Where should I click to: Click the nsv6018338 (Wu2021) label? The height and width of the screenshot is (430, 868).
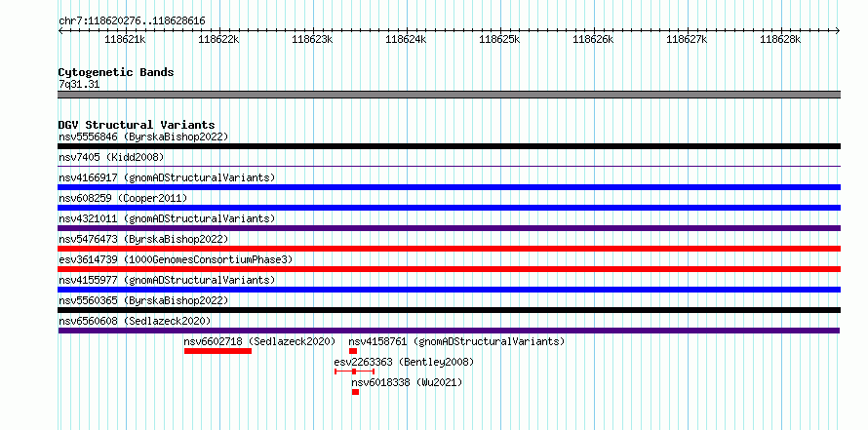point(407,382)
